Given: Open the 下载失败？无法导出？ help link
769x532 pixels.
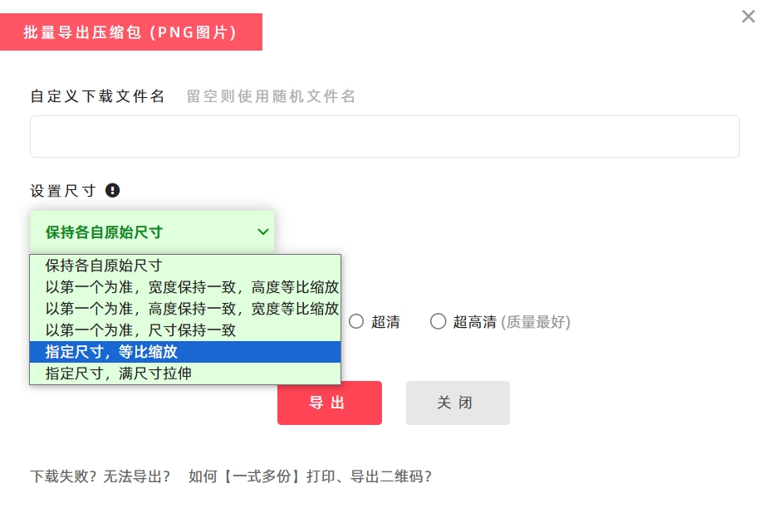Looking at the screenshot, I should point(100,476).
